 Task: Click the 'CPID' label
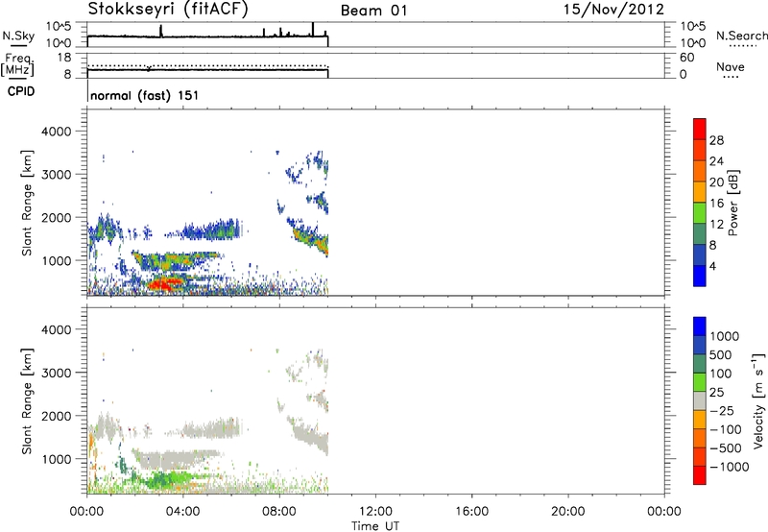pos(21,91)
